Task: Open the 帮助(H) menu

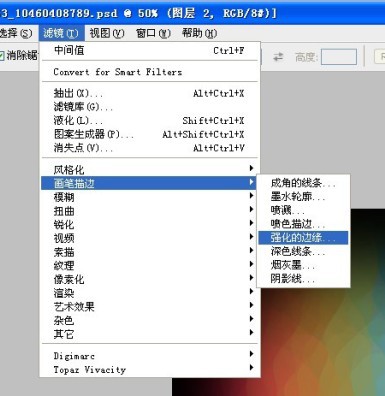Action: click(x=199, y=33)
